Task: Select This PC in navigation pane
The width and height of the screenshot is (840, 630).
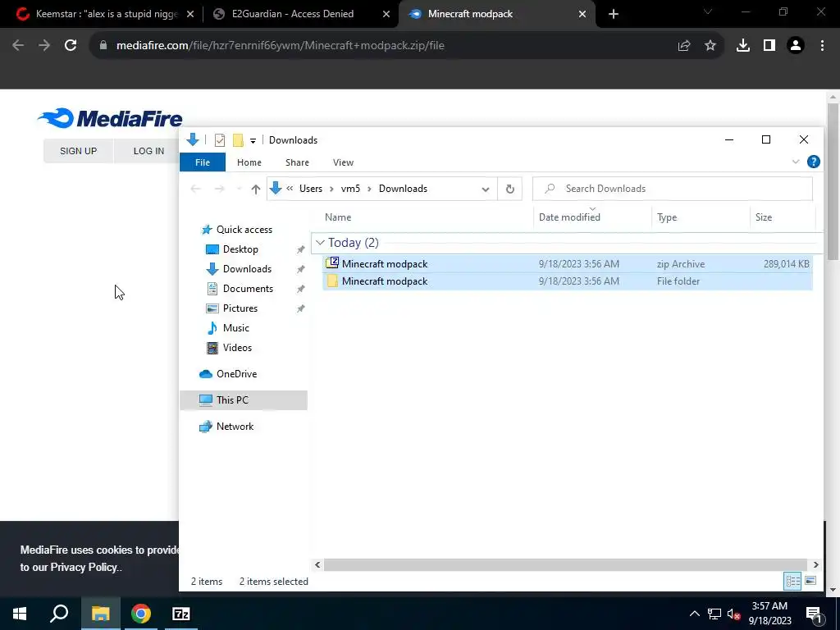Action: [x=244, y=400]
